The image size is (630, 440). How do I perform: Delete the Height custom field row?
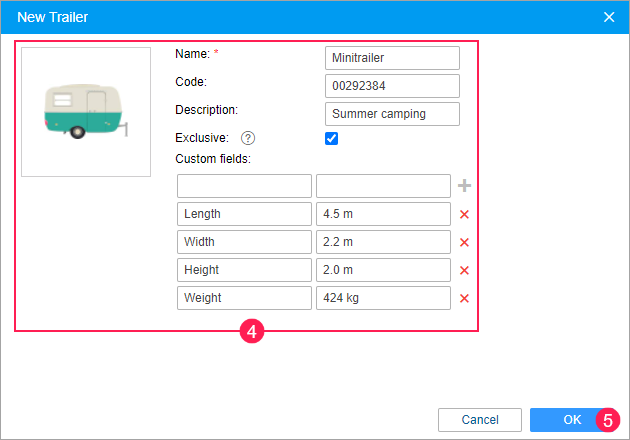tap(464, 270)
